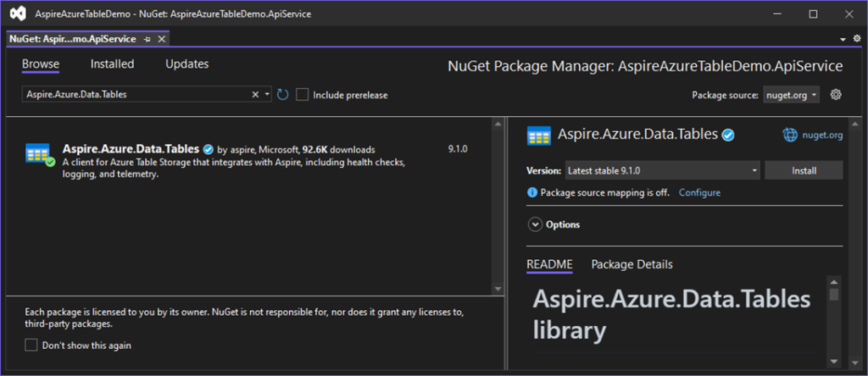Open NuGet settings gear next to package source

click(836, 95)
